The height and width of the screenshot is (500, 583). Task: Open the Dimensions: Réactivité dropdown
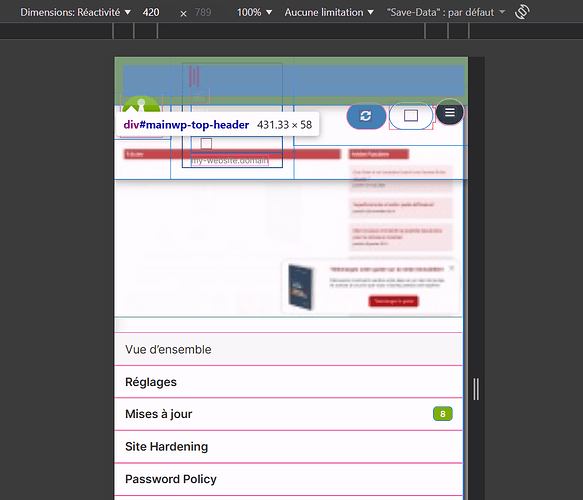click(75, 12)
